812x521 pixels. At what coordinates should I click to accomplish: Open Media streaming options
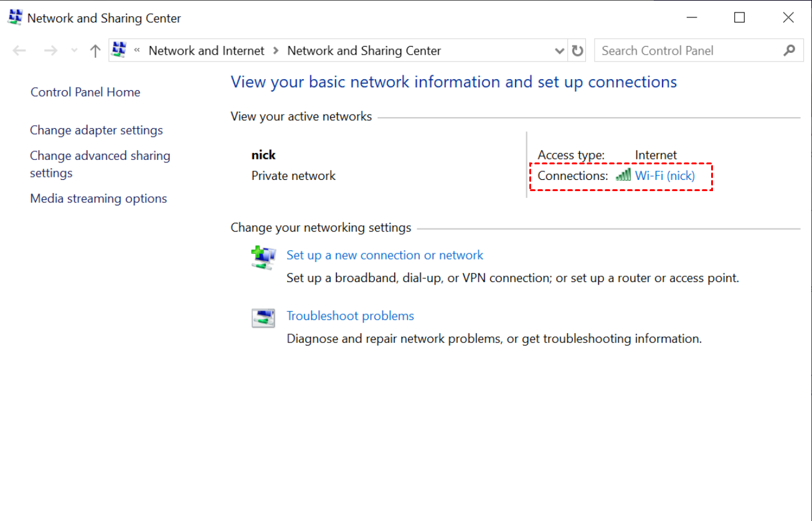[98, 199]
